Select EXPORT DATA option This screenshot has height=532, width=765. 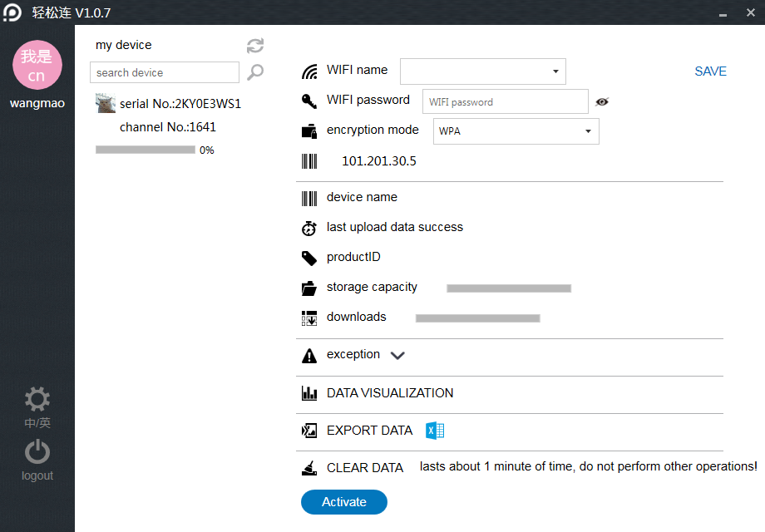tap(369, 431)
